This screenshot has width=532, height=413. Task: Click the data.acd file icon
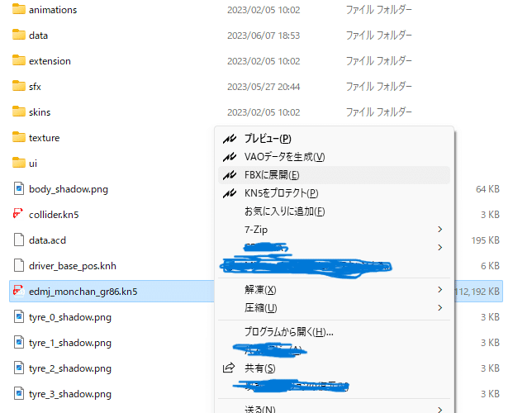(x=19, y=240)
